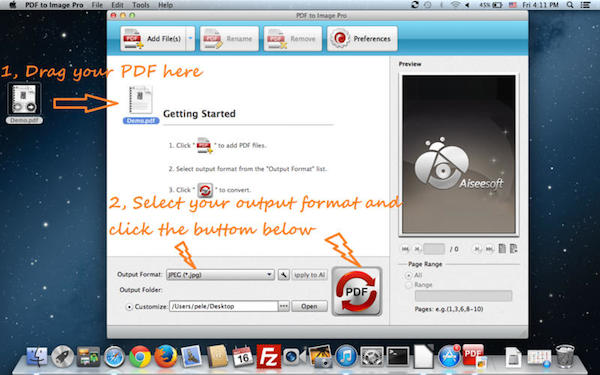Viewport: 600px width, 375px height.
Task: Click the Add PDF icon in Getting Started step 1
Action: (204, 145)
